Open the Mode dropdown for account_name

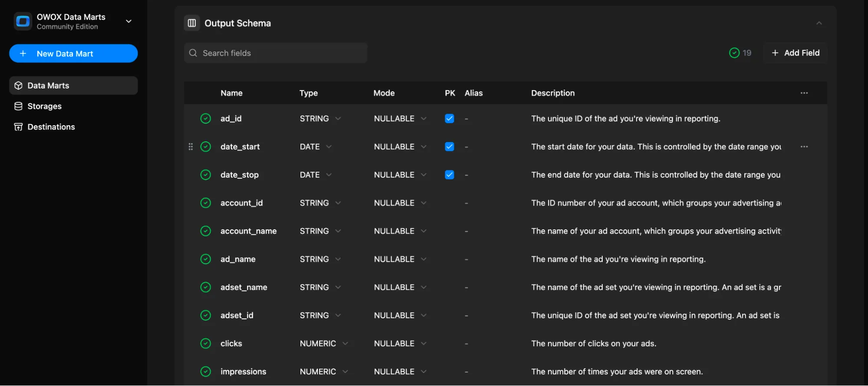click(x=400, y=231)
